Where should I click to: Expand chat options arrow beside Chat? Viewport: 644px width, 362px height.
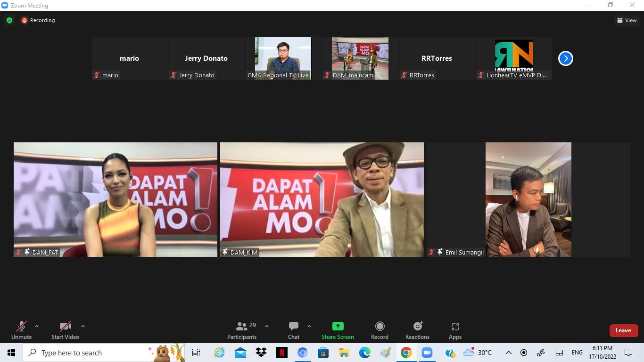(x=309, y=326)
